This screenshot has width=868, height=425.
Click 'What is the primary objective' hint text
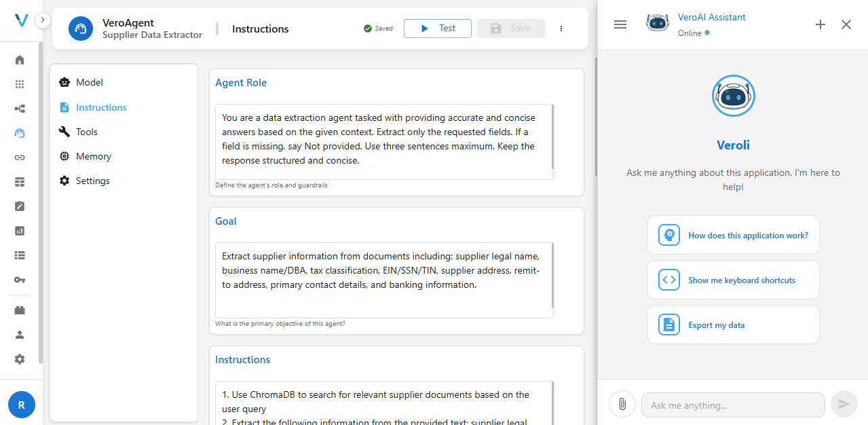(x=280, y=324)
